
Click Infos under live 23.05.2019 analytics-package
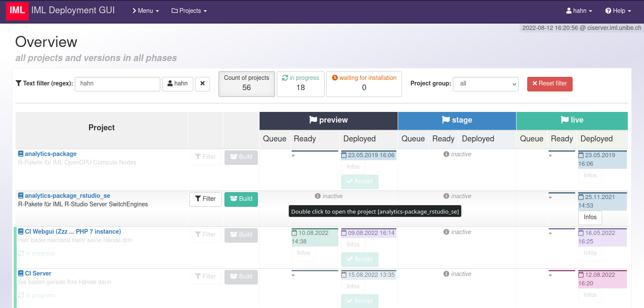pyautogui.click(x=590, y=176)
